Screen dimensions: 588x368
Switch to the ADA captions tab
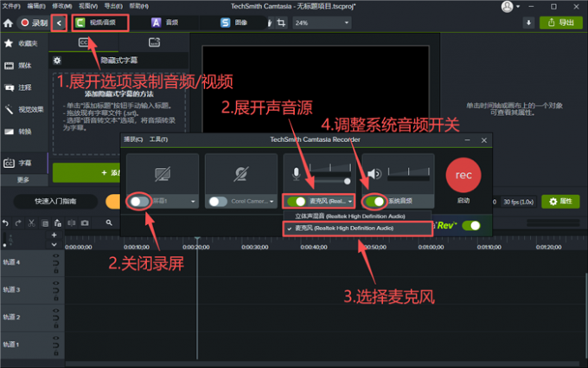tap(154, 42)
